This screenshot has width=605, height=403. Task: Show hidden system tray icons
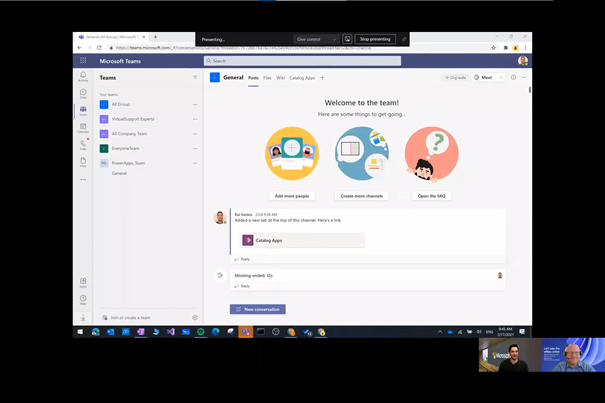click(440, 332)
